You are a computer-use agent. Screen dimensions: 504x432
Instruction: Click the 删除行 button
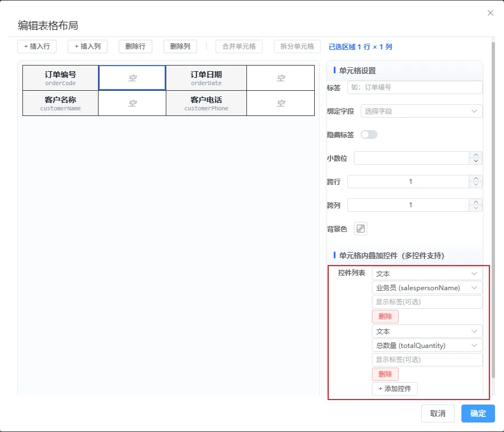coord(136,47)
